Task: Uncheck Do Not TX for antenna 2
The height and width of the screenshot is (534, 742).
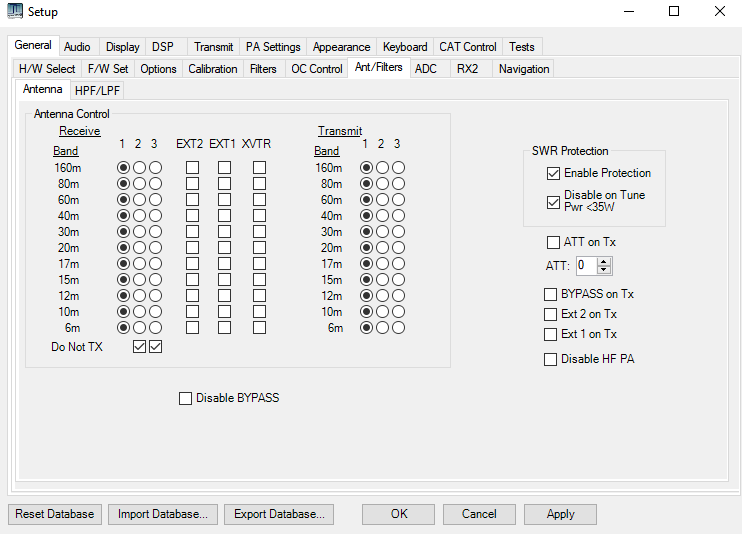Action: [139, 347]
